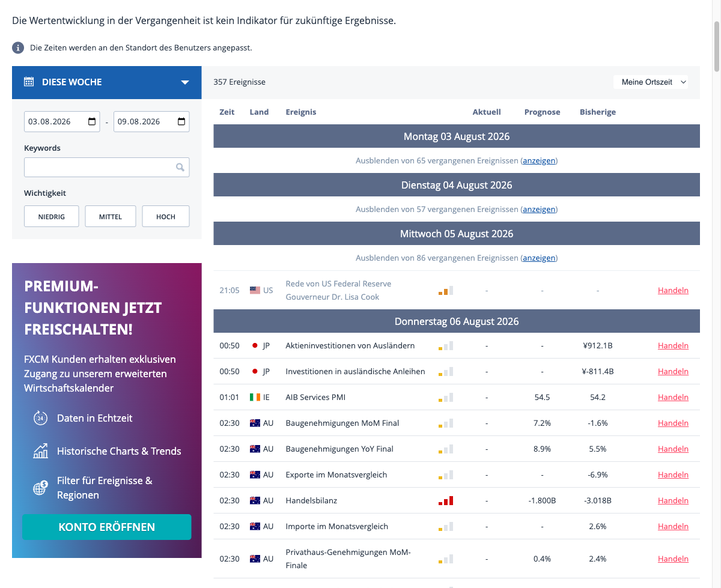The height and width of the screenshot is (588, 721).
Task: Open the Meine Ortszeit timezone dropdown
Action: tap(651, 82)
